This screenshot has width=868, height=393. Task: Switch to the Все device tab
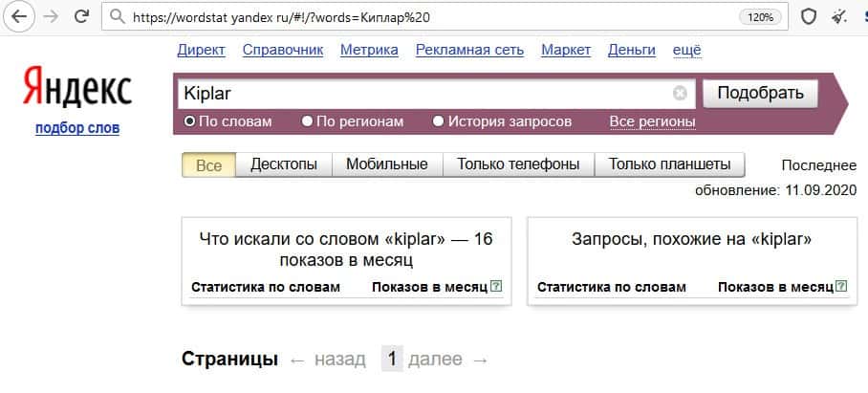[x=208, y=165]
